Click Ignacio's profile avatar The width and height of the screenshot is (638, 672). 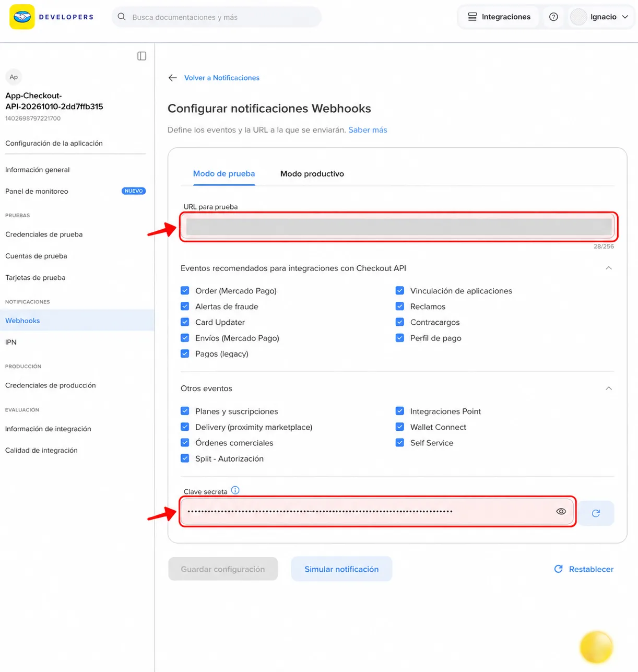coord(578,17)
